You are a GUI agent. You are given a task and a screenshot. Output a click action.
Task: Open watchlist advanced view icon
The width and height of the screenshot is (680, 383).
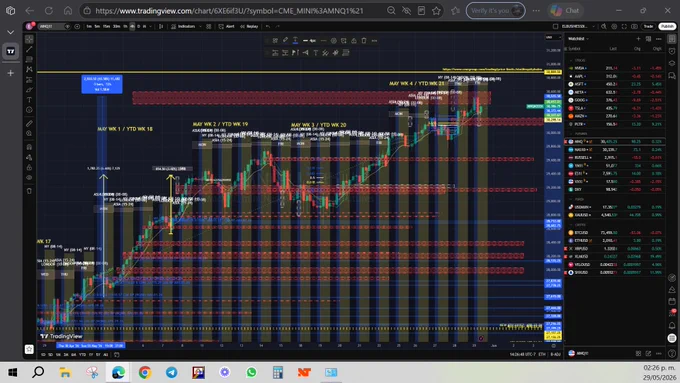[x=648, y=39]
